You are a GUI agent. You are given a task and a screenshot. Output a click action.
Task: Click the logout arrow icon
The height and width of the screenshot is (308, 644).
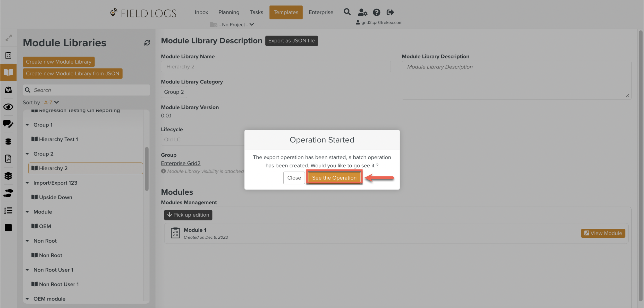[390, 12]
